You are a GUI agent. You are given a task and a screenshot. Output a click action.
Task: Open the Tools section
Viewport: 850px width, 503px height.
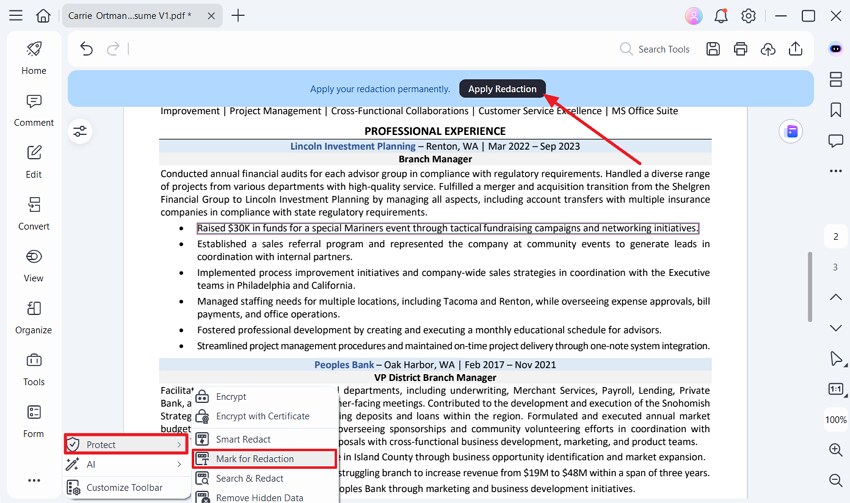click(34, 370)
